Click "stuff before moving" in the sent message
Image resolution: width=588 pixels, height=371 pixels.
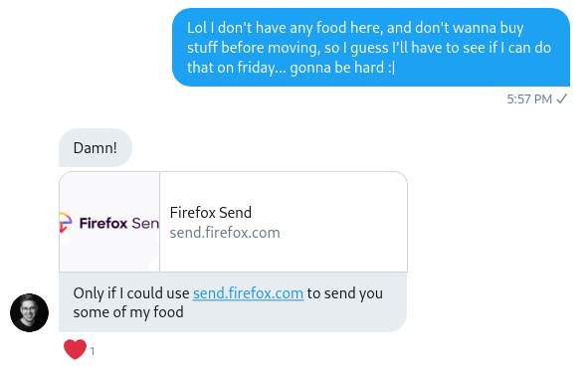coord(254,48)
